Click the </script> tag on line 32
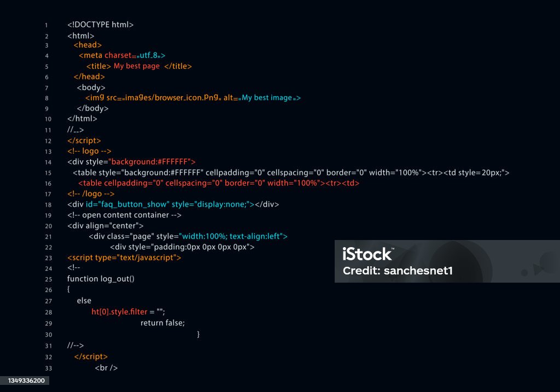 pyautogui.click(x=91, y=356)
